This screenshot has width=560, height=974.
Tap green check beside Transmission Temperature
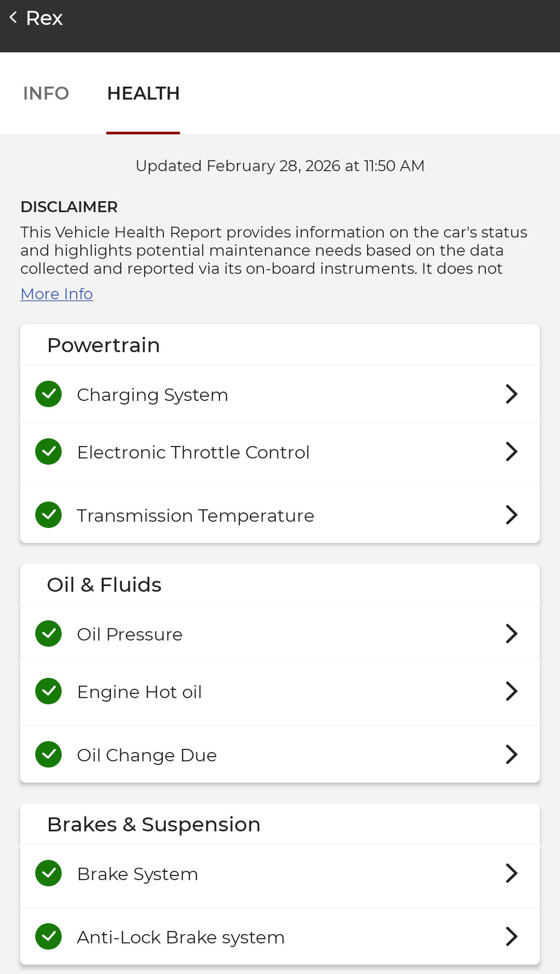pyautogui.click(x=49, y=515)
